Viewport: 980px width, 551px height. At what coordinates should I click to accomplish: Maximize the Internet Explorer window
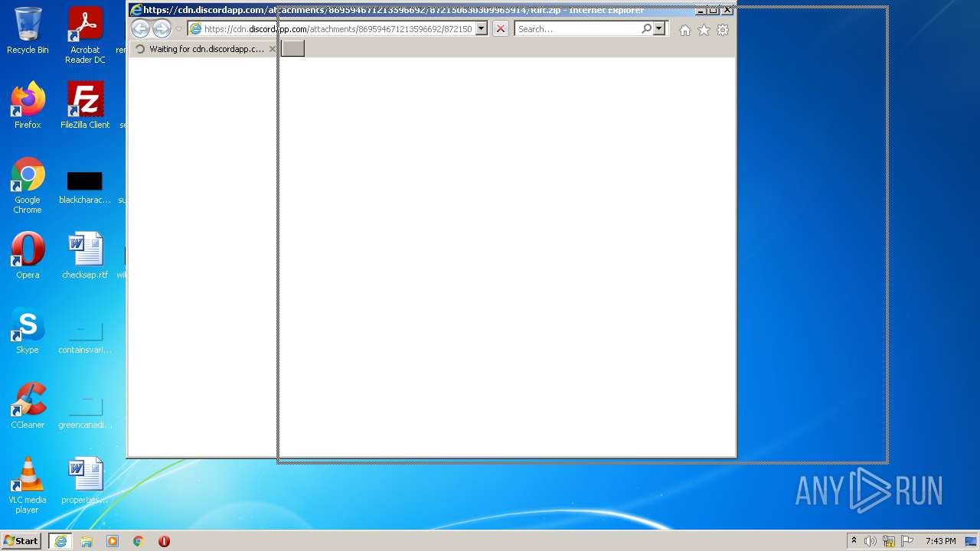click(x=713, y=10)
